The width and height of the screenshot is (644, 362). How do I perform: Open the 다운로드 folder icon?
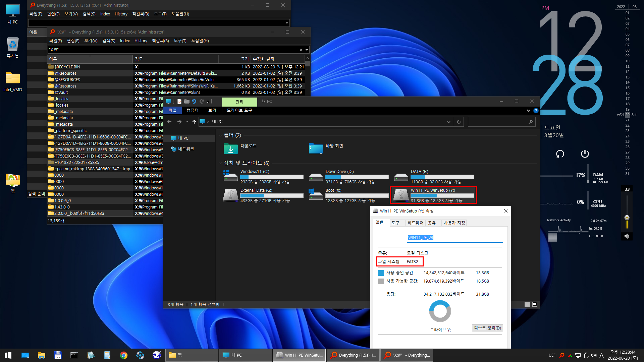coord(230,148)
